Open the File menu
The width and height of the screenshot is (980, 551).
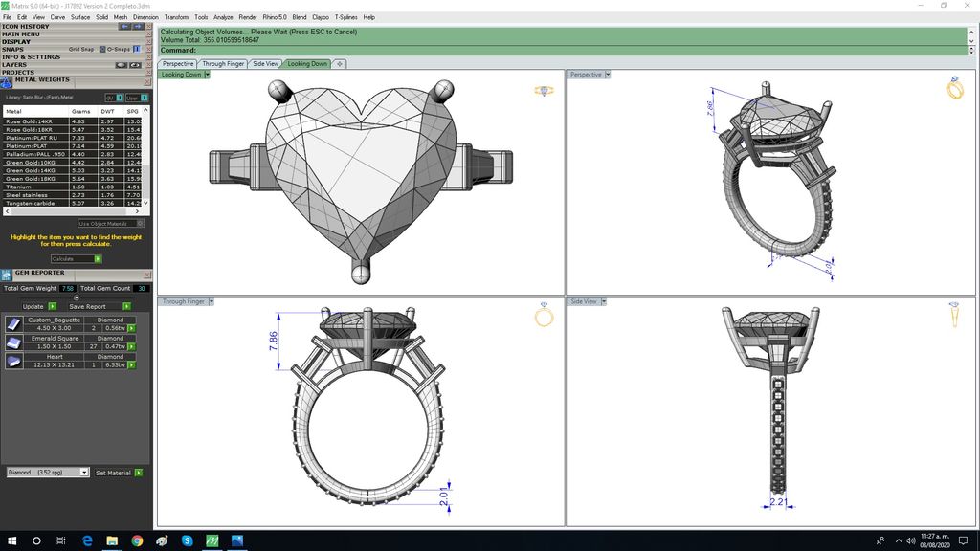coord(7,17)
